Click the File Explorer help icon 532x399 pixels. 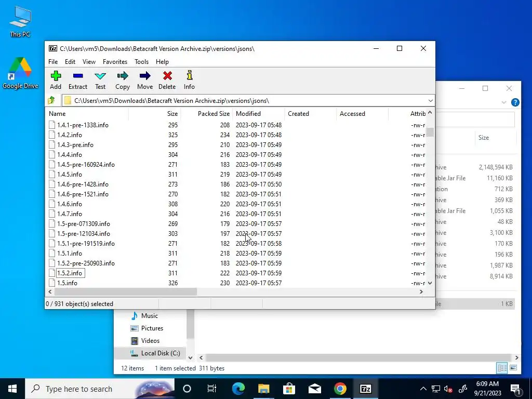click(x=515, y=102)
